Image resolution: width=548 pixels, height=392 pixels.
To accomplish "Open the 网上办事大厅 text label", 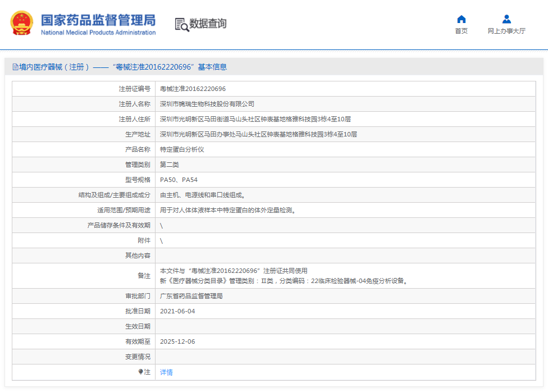I will point(506,31).
